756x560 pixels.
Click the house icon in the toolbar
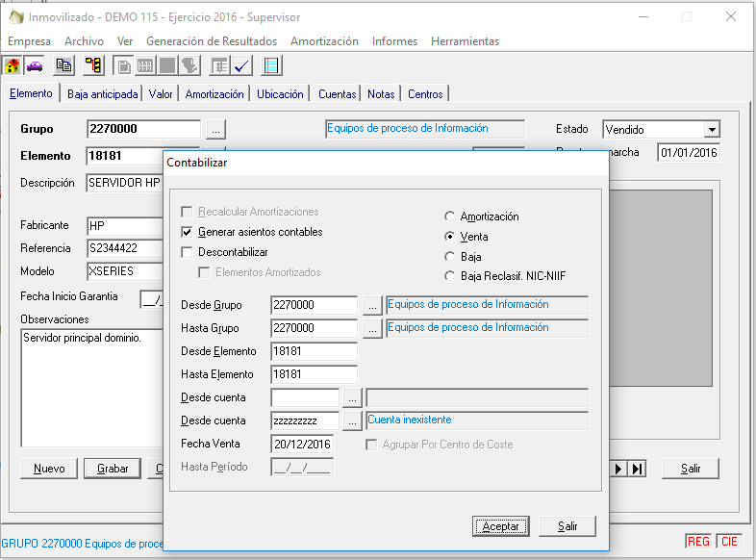[x=13, y=65]
